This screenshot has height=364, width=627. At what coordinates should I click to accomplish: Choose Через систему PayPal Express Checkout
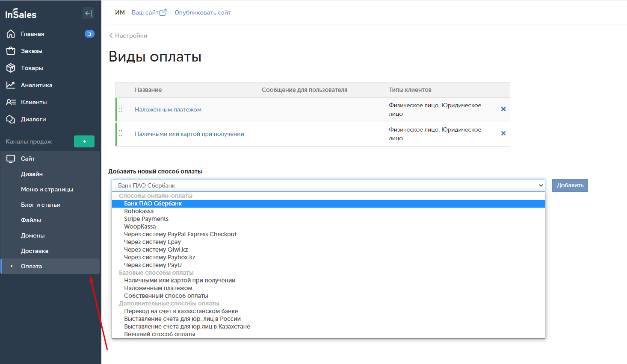coord(328,234)
